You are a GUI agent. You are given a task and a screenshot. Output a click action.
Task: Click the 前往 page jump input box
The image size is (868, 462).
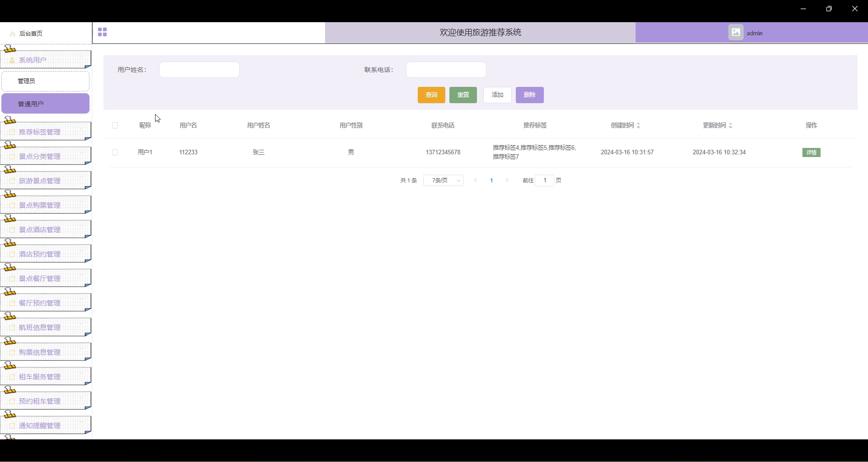(545, 181)
